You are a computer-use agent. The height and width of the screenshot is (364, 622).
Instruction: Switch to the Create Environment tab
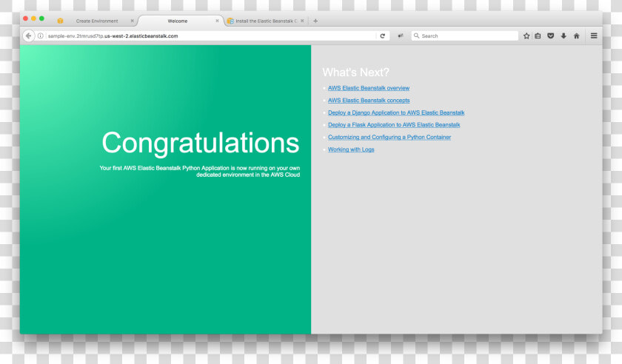(97, 21)
